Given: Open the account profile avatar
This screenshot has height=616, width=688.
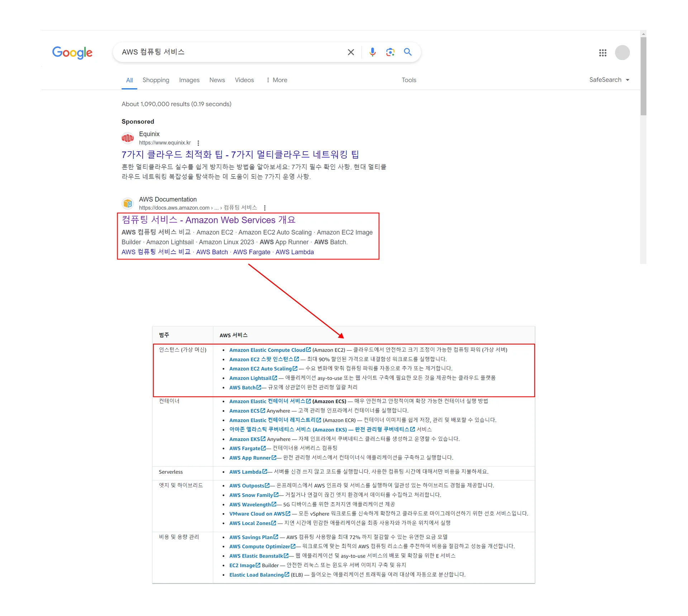Looking at the screenshot, I should [x=622, y=53].
